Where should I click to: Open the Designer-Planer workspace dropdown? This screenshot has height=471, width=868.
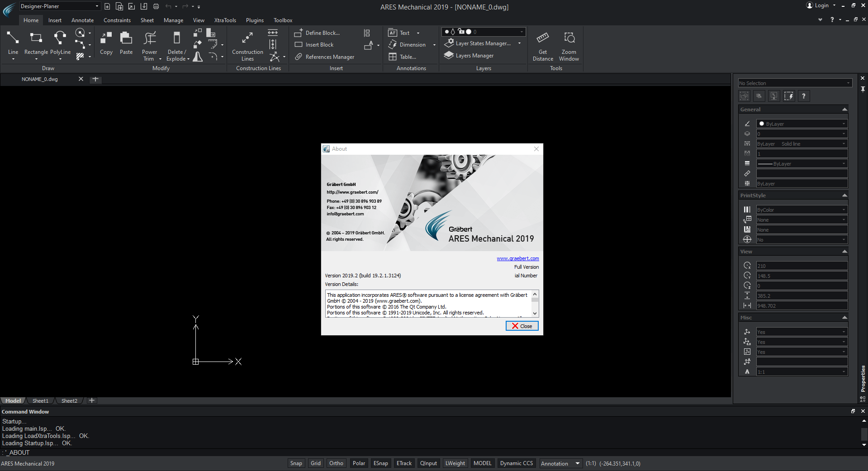coord(96,6)
